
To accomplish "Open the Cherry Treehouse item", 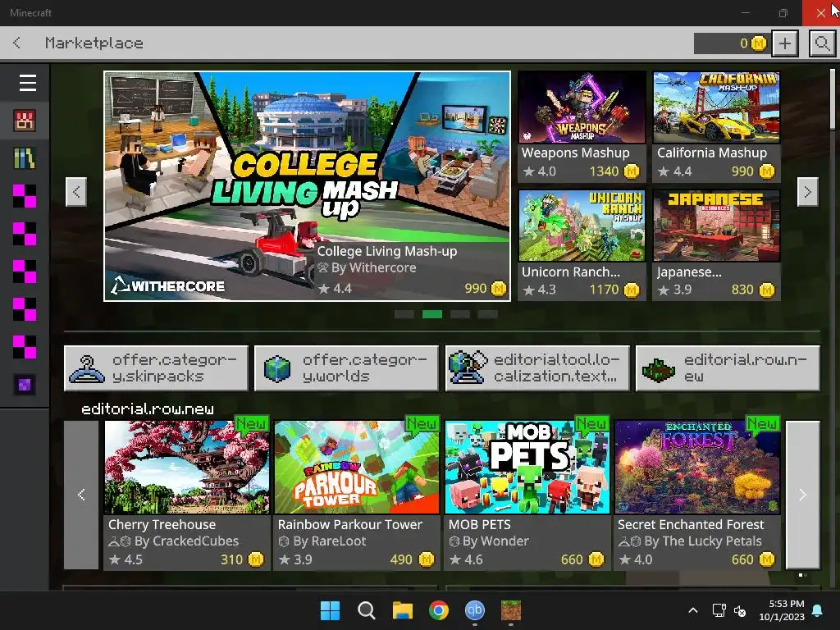I will click(x=186, y=495).
